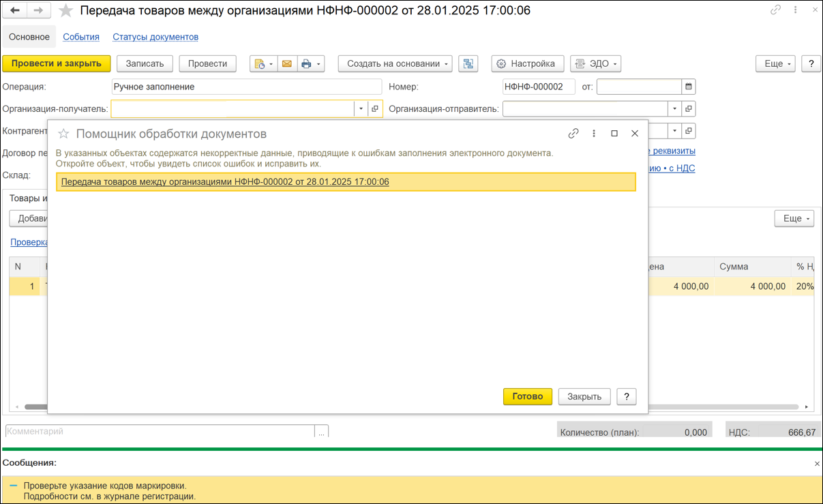Close the Сообщения panel with X
Viewport: 823px width, 504px height.
(817, 463)
